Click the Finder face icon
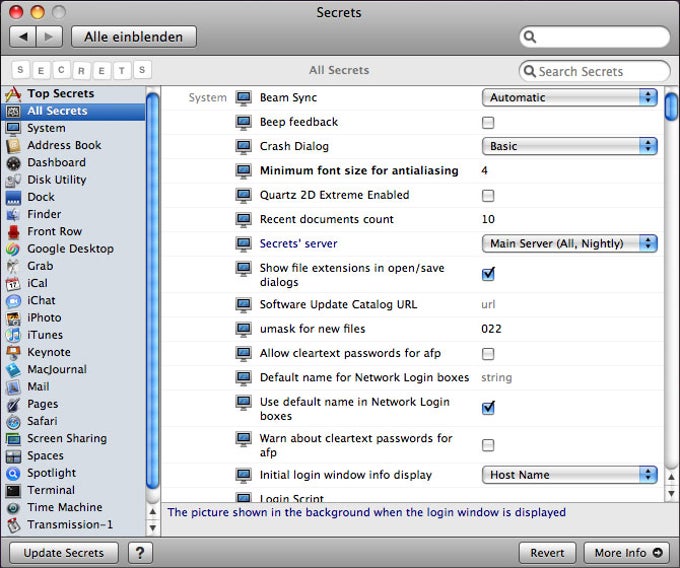Screen dimensions: 680x568 (x=13, y=215)
